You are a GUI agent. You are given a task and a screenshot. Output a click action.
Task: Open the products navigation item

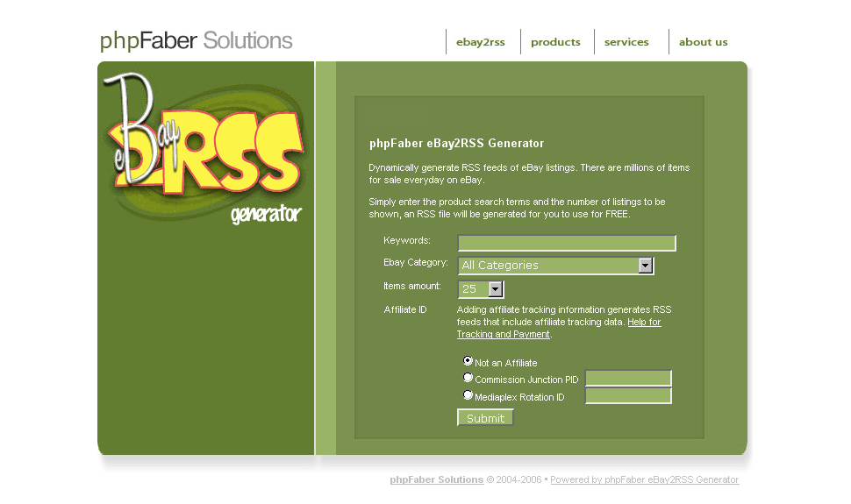pos(555,42)
